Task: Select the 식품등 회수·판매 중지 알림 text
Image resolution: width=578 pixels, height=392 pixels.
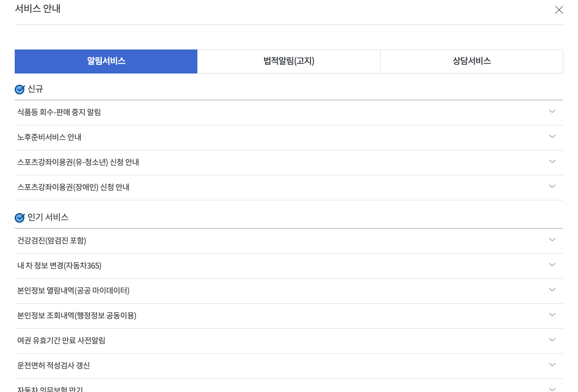Action: pyautogui.click(x=59, y=112)
